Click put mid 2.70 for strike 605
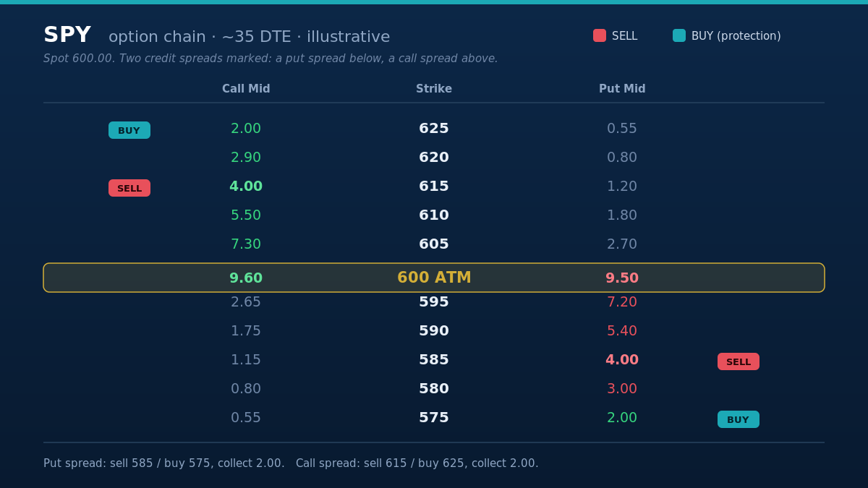Image resolution: width=868 pixels, height=488 pixels. click(622, 244)
